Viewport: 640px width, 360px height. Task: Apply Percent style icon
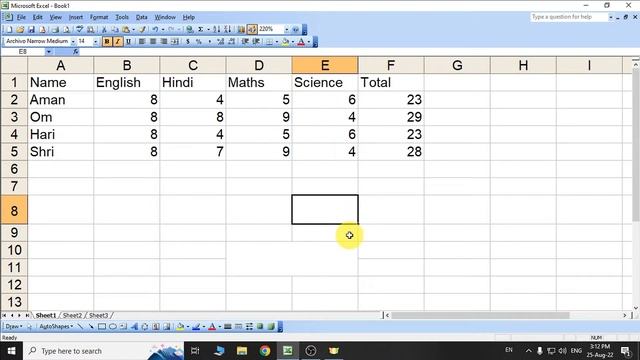tap(199, 41)
